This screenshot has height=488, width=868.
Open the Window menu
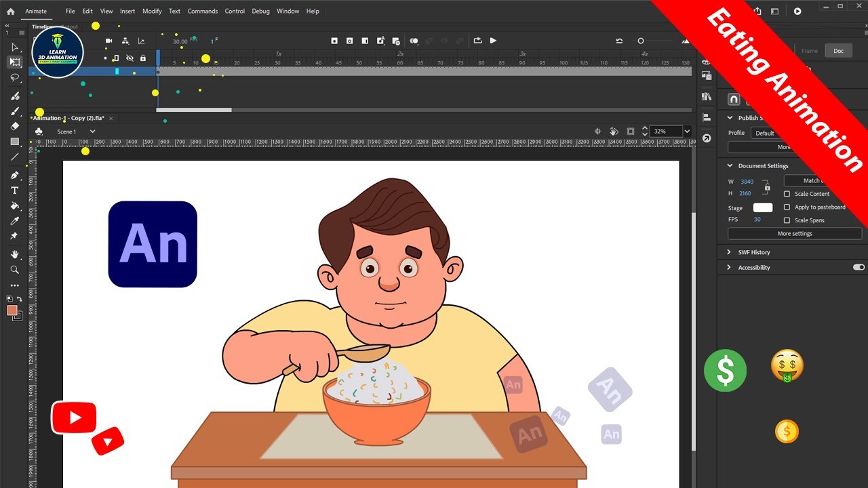(288, 11)
